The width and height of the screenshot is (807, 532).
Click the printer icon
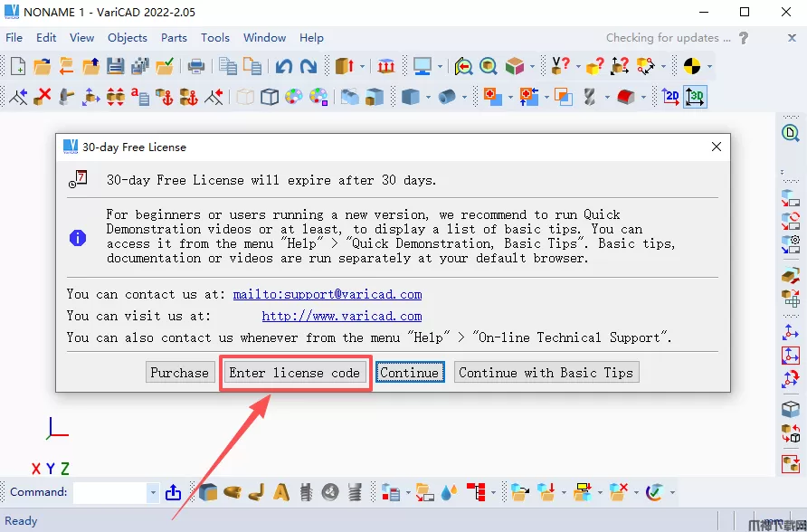pyautogui.click(x=196, y=66)
